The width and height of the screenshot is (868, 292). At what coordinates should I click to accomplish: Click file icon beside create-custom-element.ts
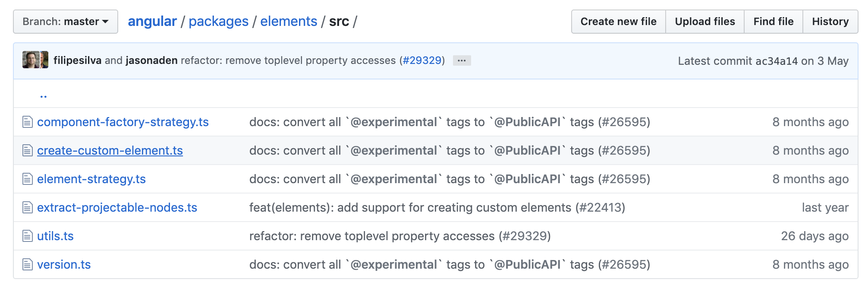(x=28, y=151)
